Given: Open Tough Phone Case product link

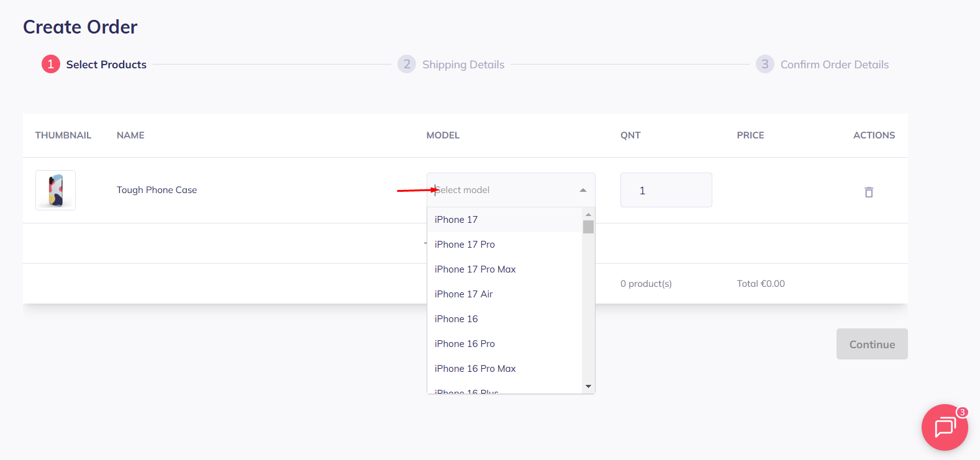Looking at the screenshot, I should pos(157,190).
